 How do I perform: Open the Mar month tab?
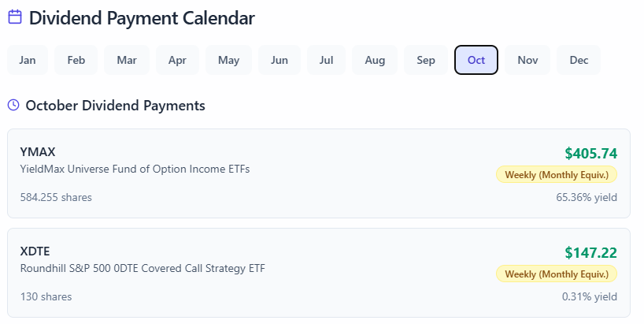tap(127, 60)
